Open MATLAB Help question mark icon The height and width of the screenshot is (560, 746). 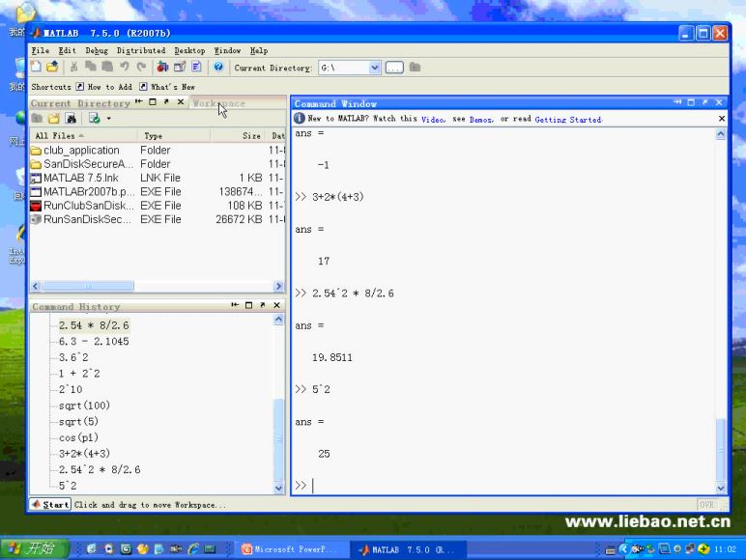(x=218, y=67)
